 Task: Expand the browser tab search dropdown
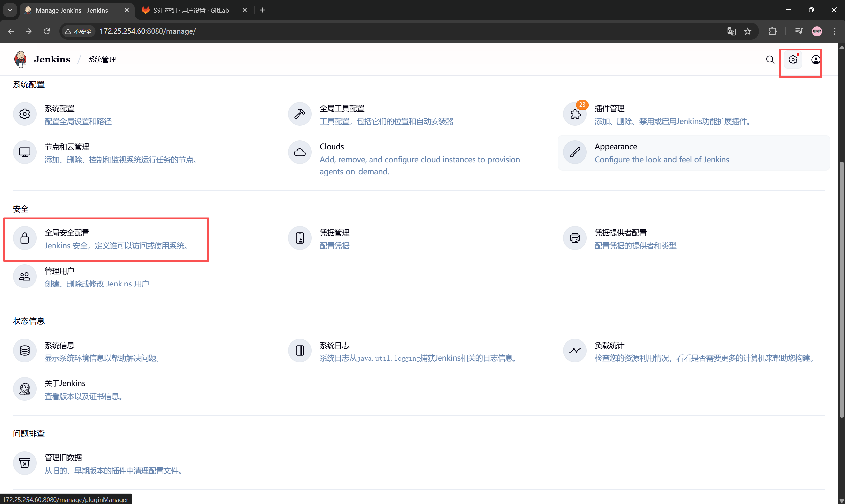tap(10, 10)
